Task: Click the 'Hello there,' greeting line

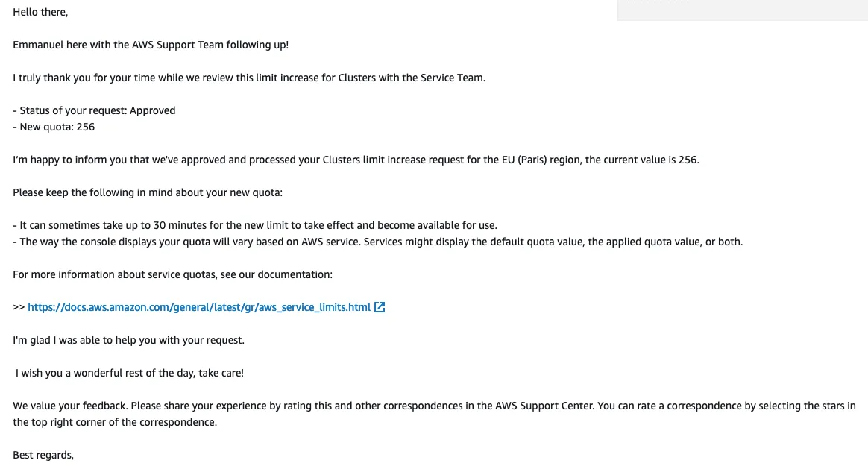Action: coord(40,12)
